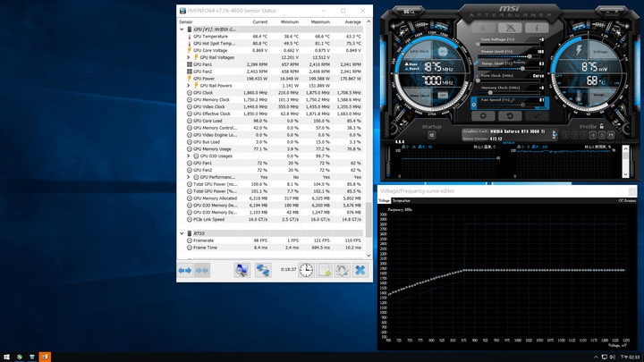
Task: Collapse the GPU [#1] sensor group
Action: (182, 29)
